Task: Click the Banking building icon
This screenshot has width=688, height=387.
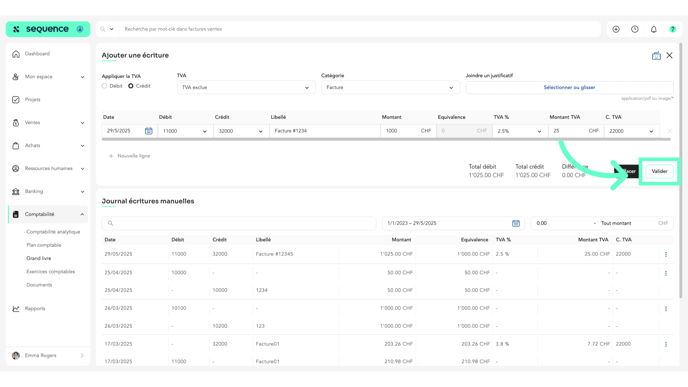Action: click(16, 191)
